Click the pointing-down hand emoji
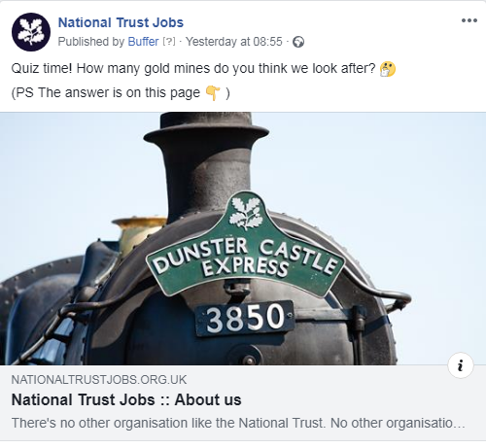The width and height of the screenshot is (486, 448). 213,93
